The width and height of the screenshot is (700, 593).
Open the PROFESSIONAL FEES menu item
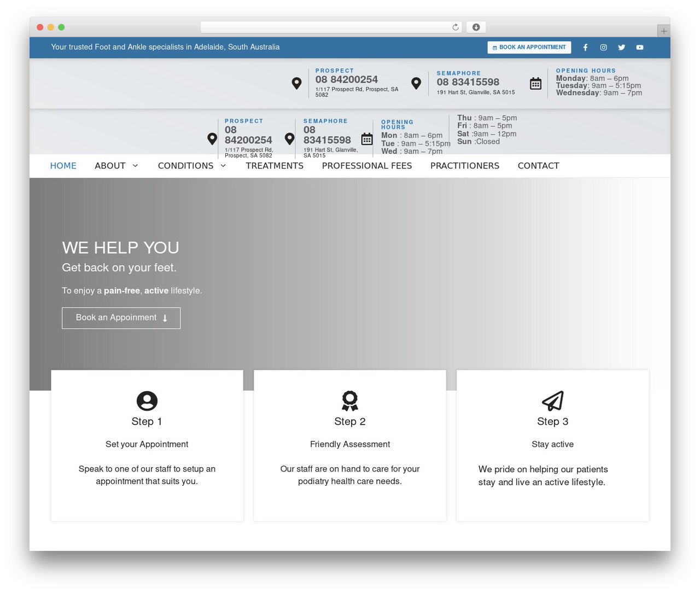coord(367,166)
